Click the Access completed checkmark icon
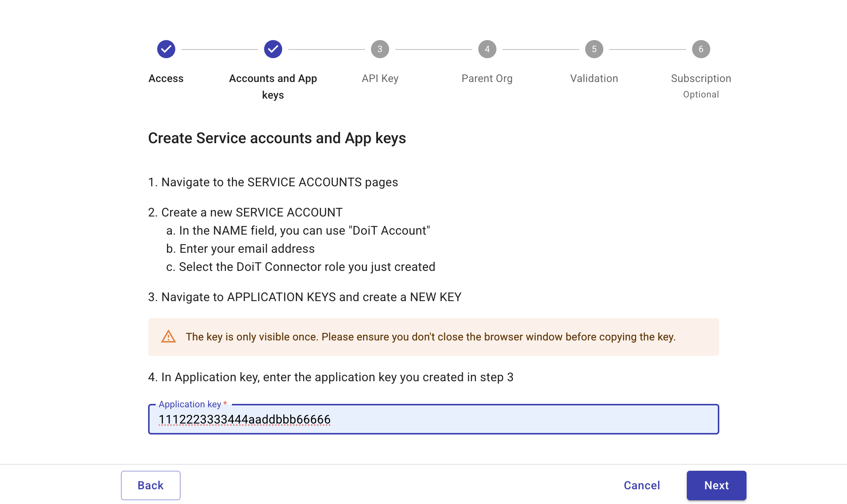 pyautogui.click(x=166, y=49)
